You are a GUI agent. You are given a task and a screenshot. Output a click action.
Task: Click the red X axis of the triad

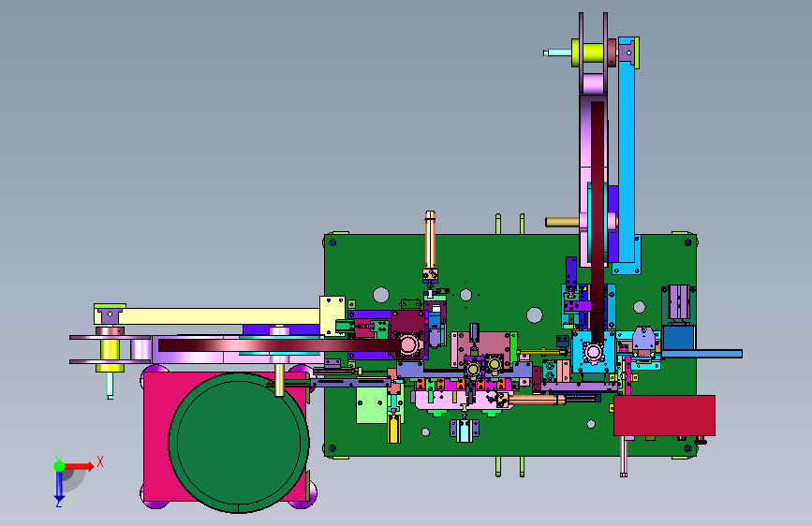click(x=80, y=466)
